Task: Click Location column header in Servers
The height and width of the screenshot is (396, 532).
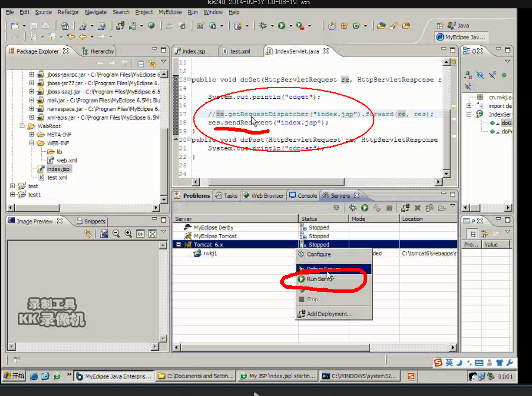Action: click(x=428, y=219)
